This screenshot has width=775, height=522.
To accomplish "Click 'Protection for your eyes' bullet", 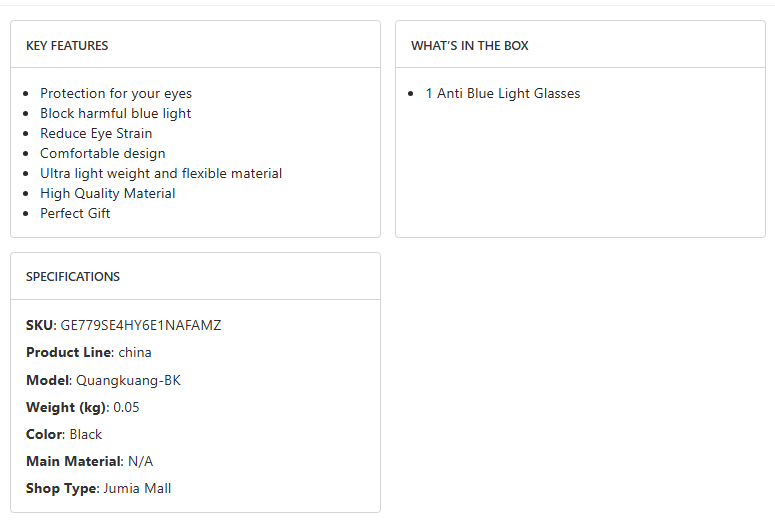I will tap(116, 93).
